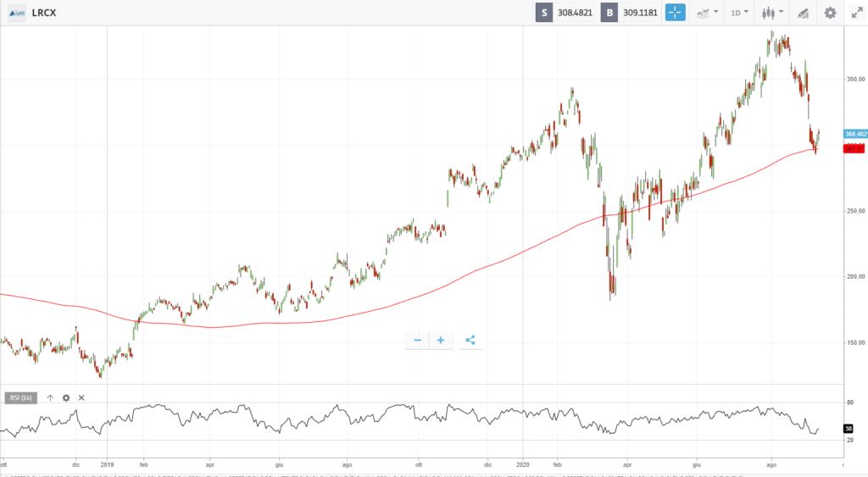Move RSI panel up with arrow
The width and height of the screenshot is (868, 477).
tap(50, 397)
